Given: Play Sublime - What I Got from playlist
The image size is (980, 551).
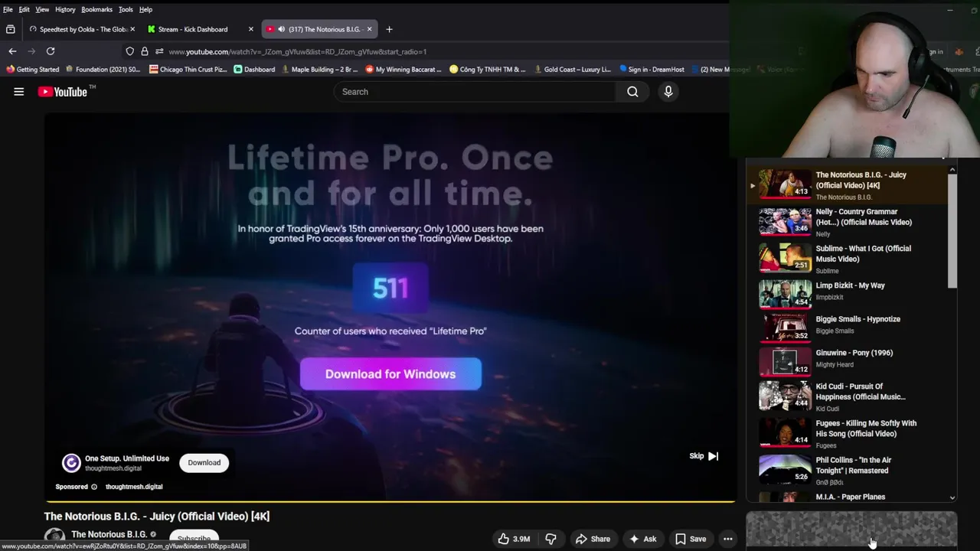Looking at the screenshot, I should 848,259.
